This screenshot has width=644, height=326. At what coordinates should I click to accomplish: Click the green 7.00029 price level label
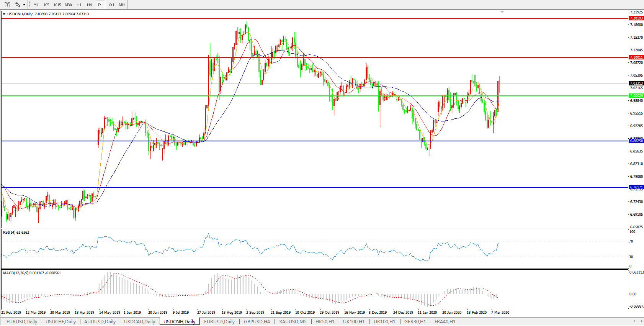636,96
